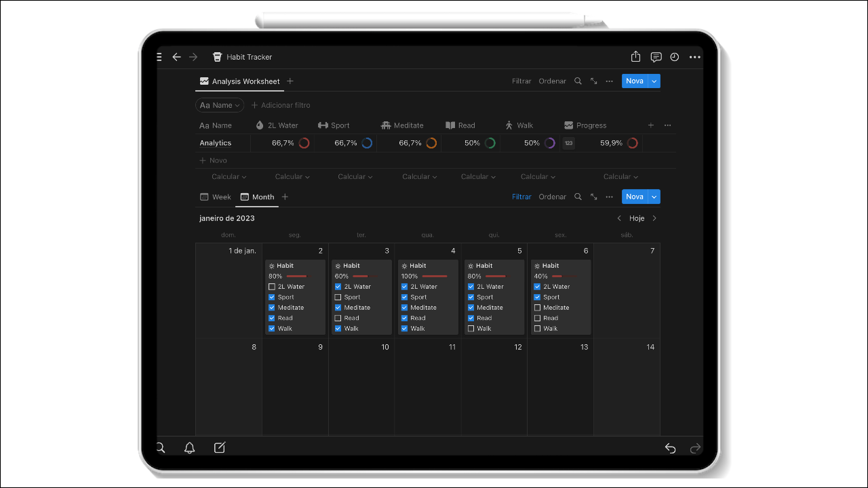Check Meditate on January 6
Viewport: 868px width, 488px height.
click(x=538, y=308)
